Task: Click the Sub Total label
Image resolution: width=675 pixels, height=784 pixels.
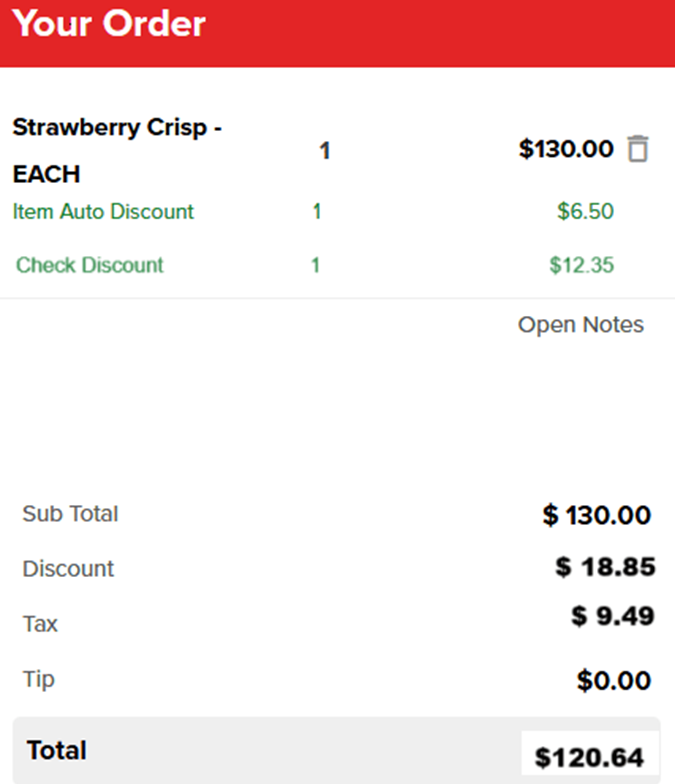Action: click(x=70, y=514)
